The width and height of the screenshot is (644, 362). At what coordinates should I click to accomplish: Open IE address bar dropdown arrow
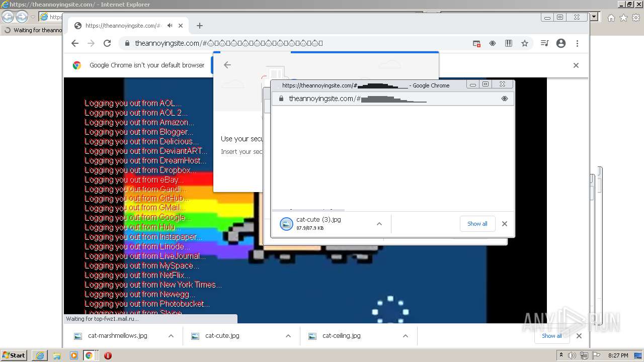click(594, 17)
